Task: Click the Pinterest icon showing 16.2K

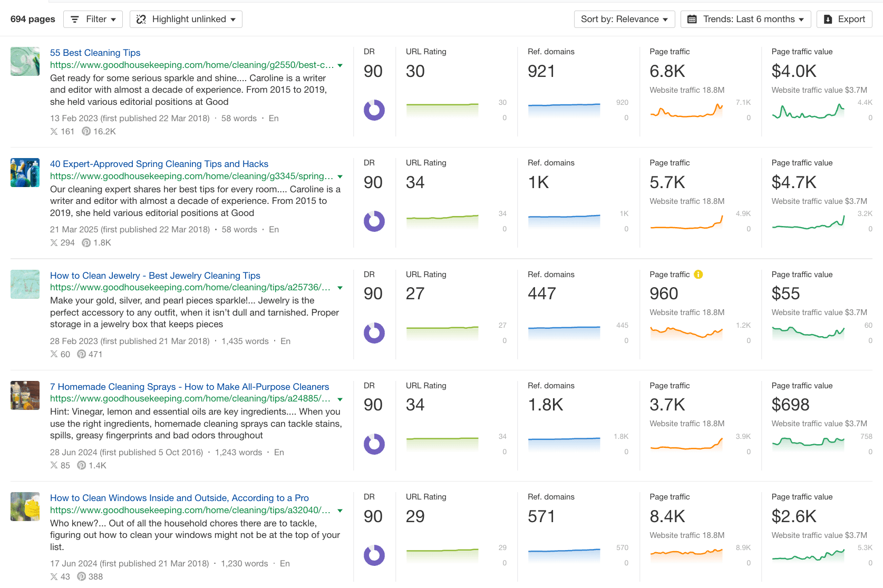Action: tap(86, 132)
